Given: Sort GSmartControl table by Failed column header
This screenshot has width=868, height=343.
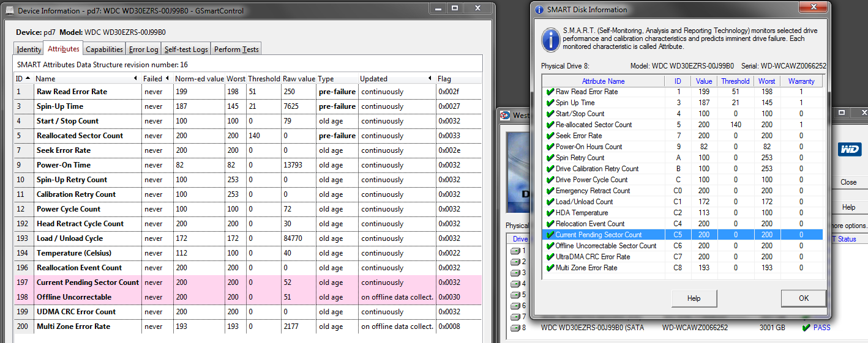Looking at the screenshot, I should 157,79.
